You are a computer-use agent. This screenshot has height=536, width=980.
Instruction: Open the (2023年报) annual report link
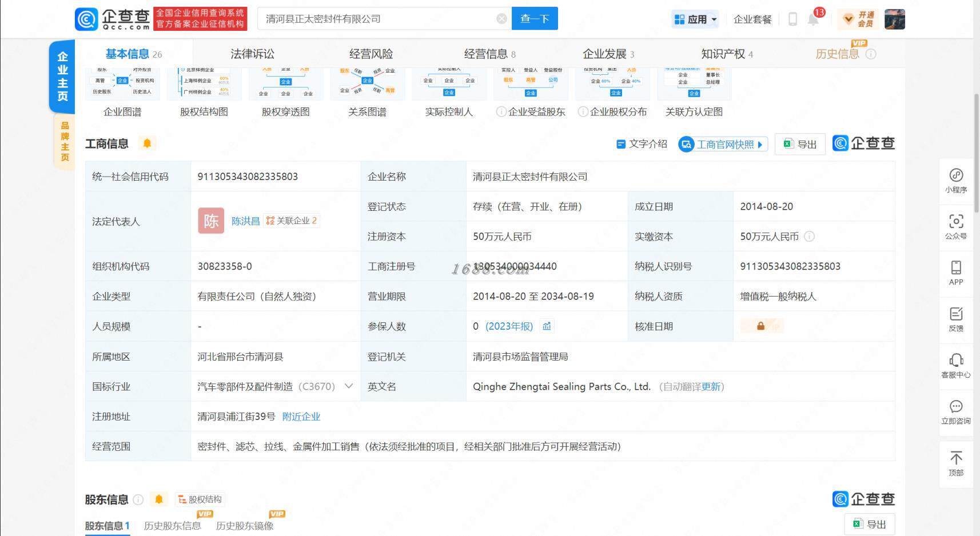pos(509,326)
